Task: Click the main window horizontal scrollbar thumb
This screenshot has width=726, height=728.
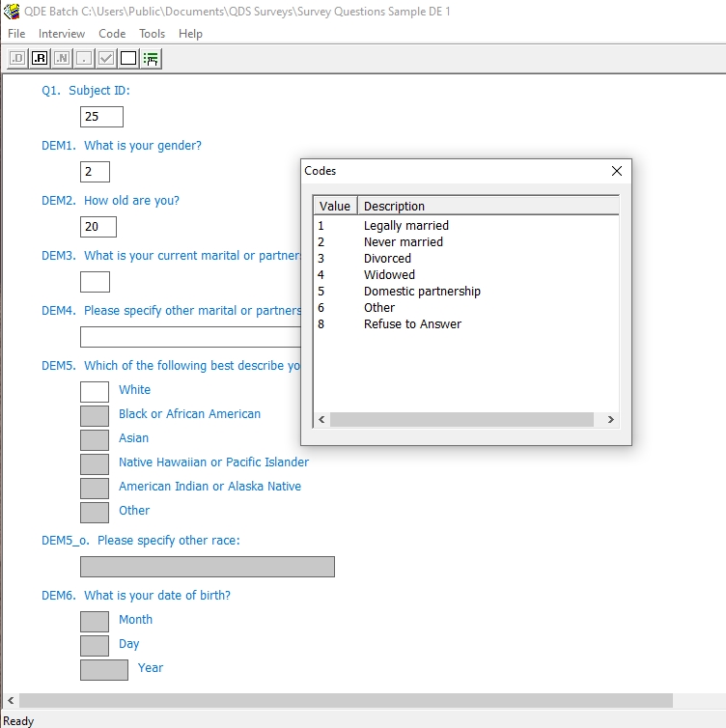Action: pyautogui.click(x=346, y=700)
